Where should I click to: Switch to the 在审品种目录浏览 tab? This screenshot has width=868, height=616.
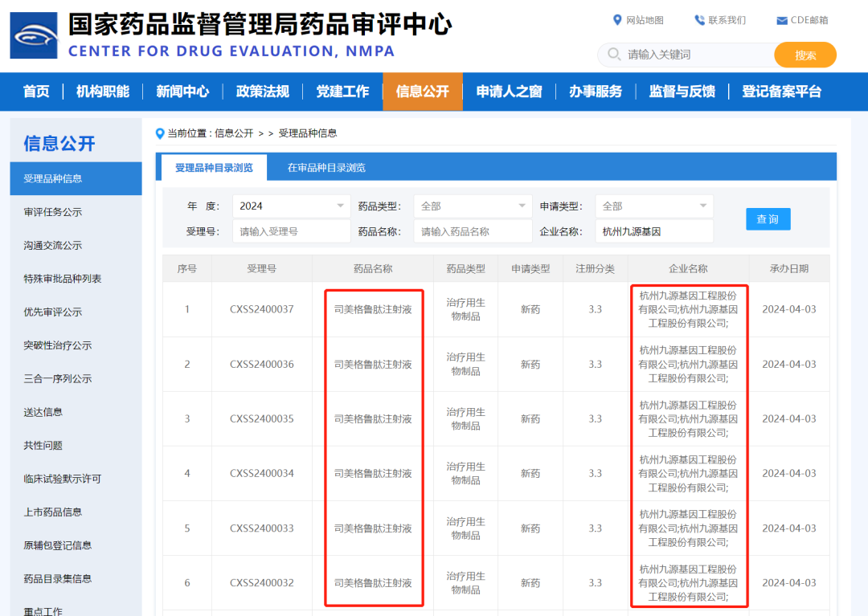pos(326,168)
